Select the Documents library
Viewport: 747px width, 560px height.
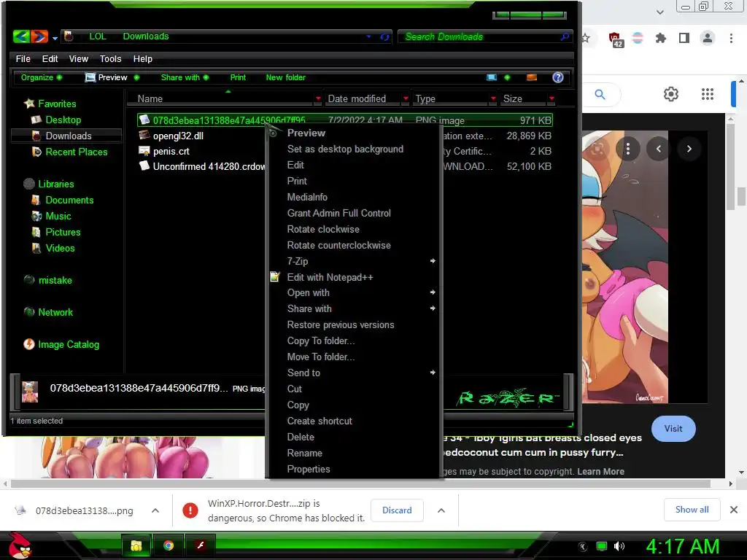[x=63, y=200]
